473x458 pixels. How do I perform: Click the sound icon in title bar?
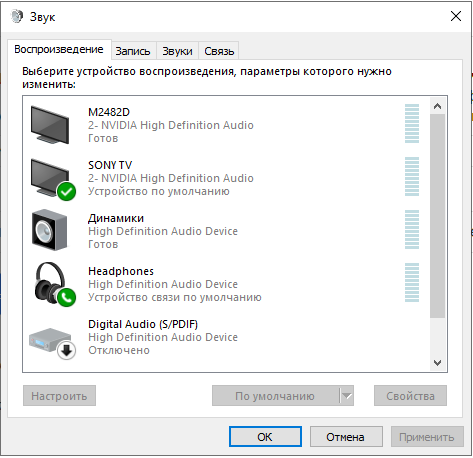(17, 16)
